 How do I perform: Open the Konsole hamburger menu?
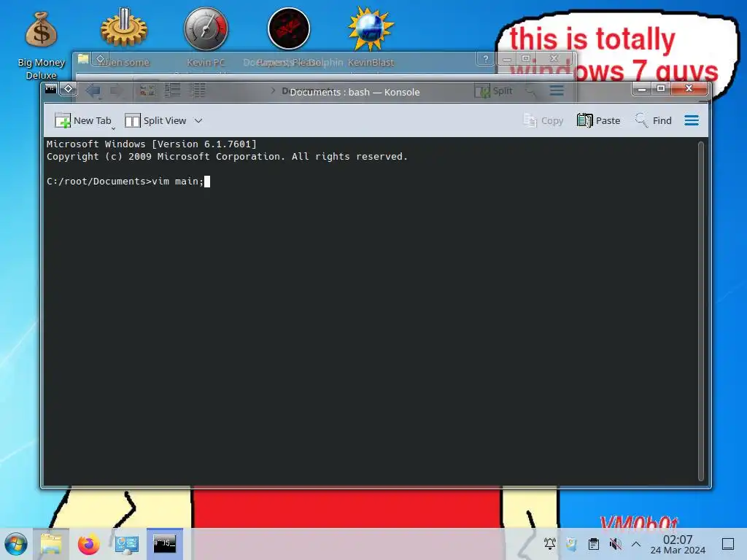click(692, 120)
